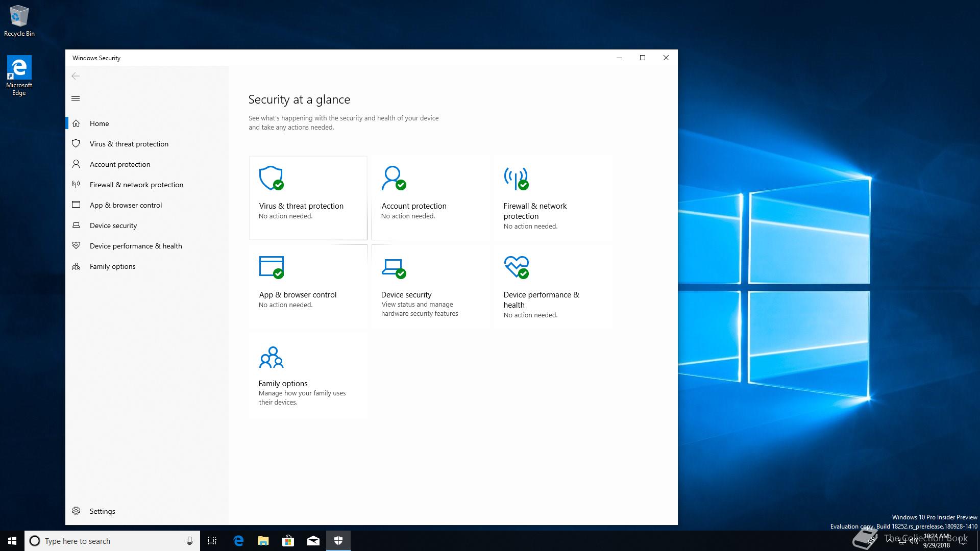Click the large person icon on Account protection tile
Image resolution: width=980 pixels, height=551 pixels.
[x=394, y=178]
